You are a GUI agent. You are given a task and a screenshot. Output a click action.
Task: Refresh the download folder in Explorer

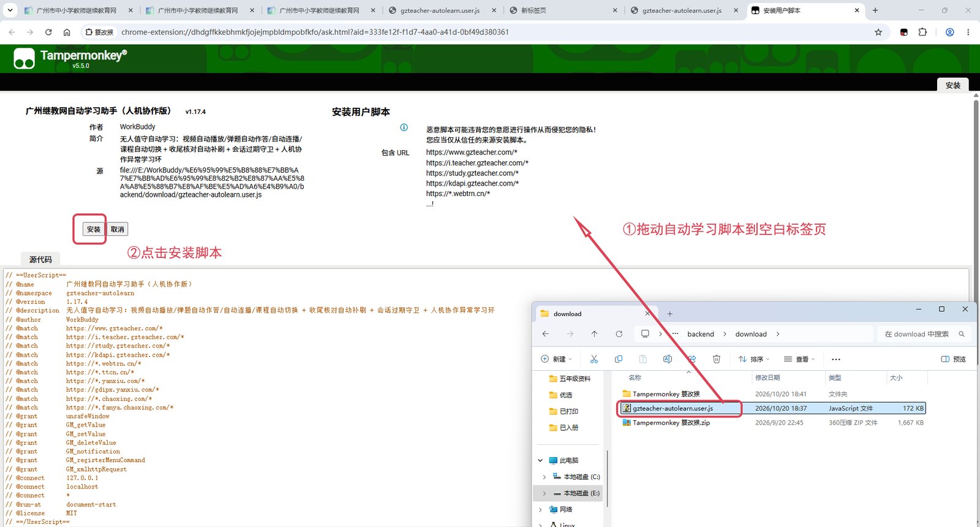pyautogui.click(x=619, y=334)
